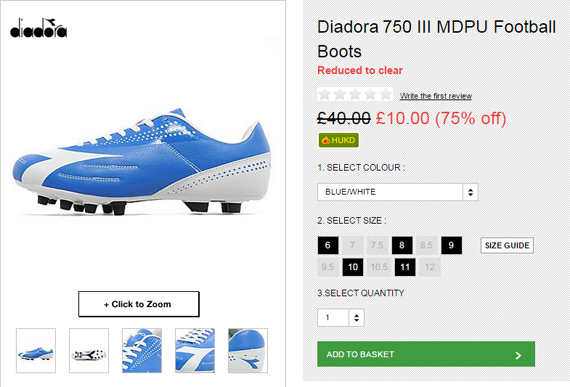Image resolution: width=570 pixels, height=387 pixels.
Task: Select the laces close-up thumbnail
Action: coord(142,351)
